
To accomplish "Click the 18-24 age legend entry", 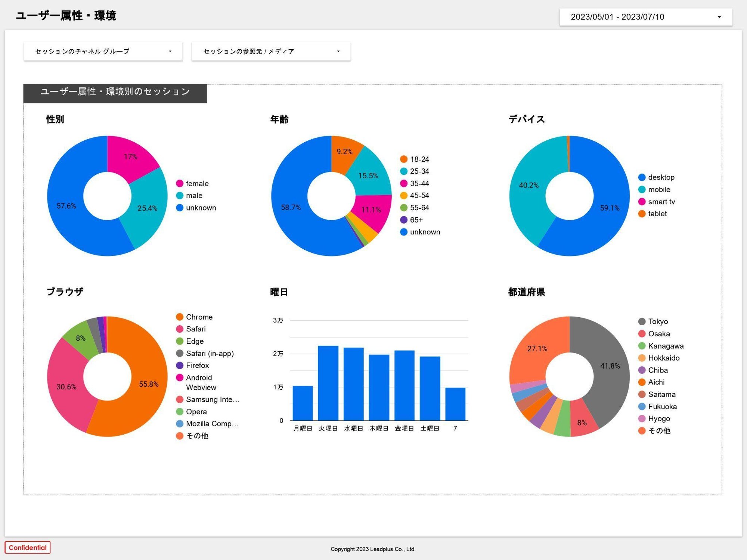I will (x=415, y=159).
